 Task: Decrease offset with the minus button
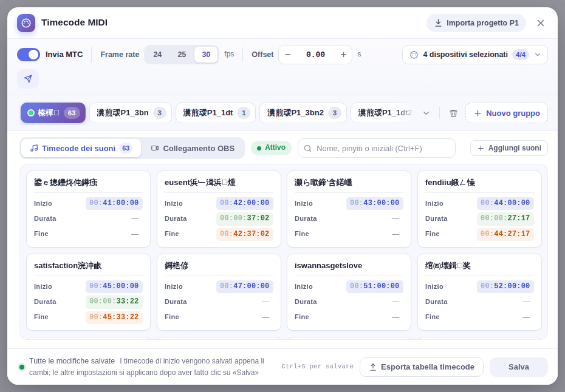(x=287, y=55)
